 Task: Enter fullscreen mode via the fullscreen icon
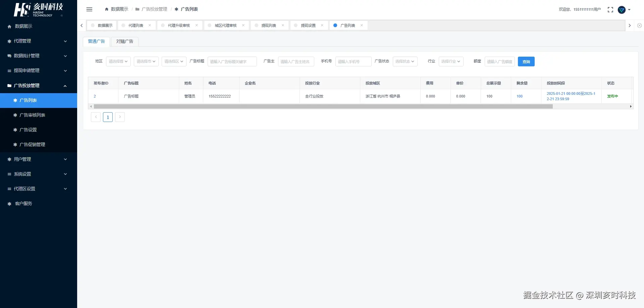point(610,10)
